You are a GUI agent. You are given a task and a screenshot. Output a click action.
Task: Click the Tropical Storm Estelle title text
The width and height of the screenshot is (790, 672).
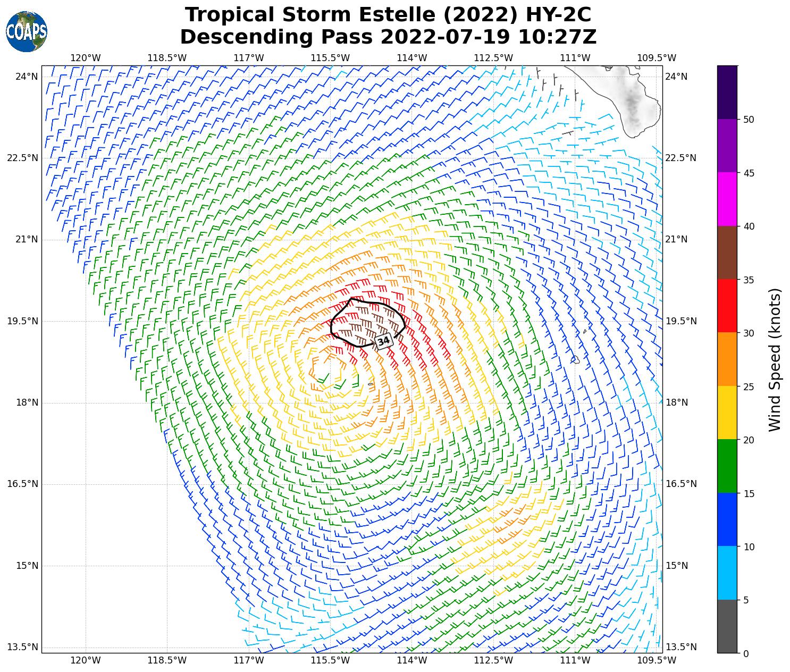pyautogui.click(x=388, y=15)
